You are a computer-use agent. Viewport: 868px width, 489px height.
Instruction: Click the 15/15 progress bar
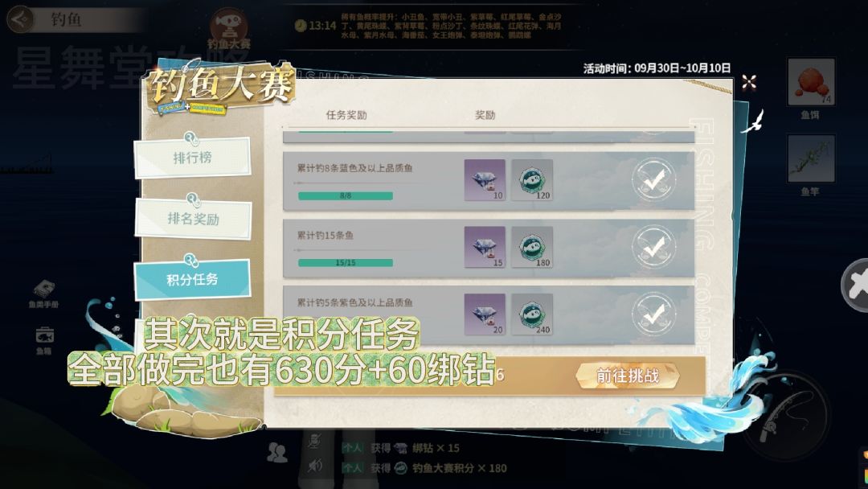346,262
